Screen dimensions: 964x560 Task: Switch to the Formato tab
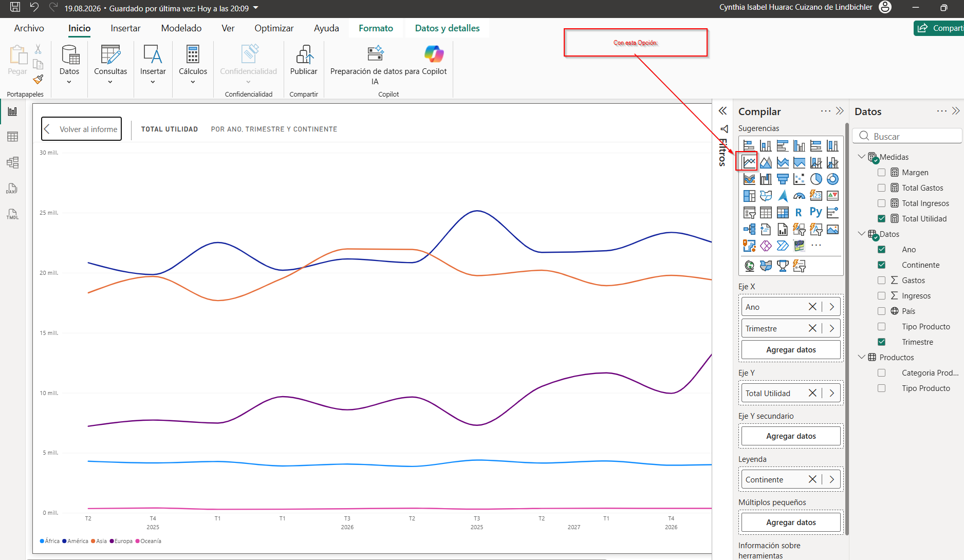[376, 28]
